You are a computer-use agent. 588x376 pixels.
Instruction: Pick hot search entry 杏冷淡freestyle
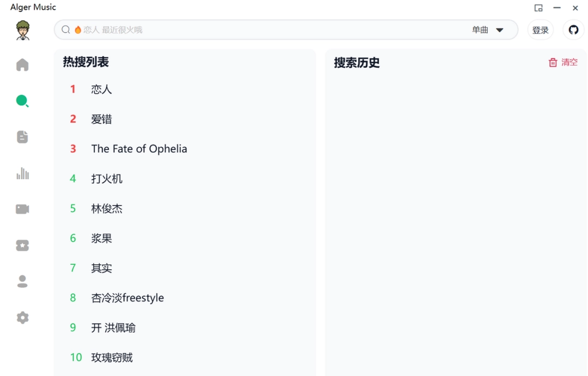click(x=127, y=298)
